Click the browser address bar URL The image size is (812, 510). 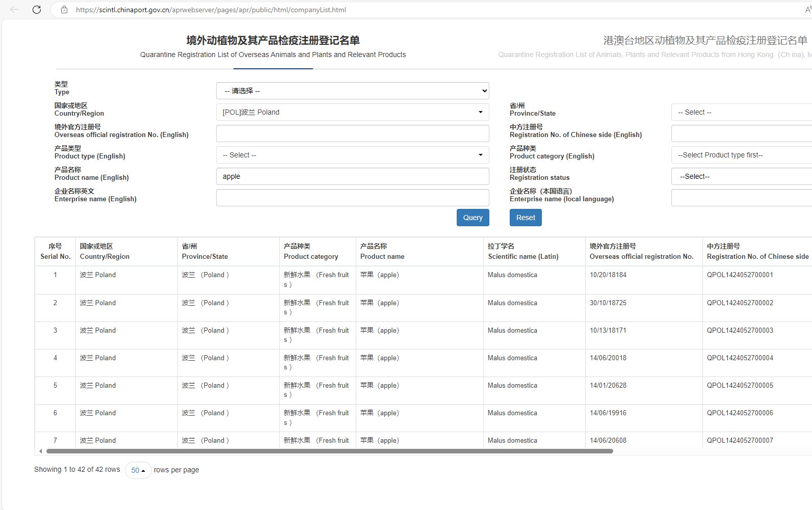click(x=211, y=10)
